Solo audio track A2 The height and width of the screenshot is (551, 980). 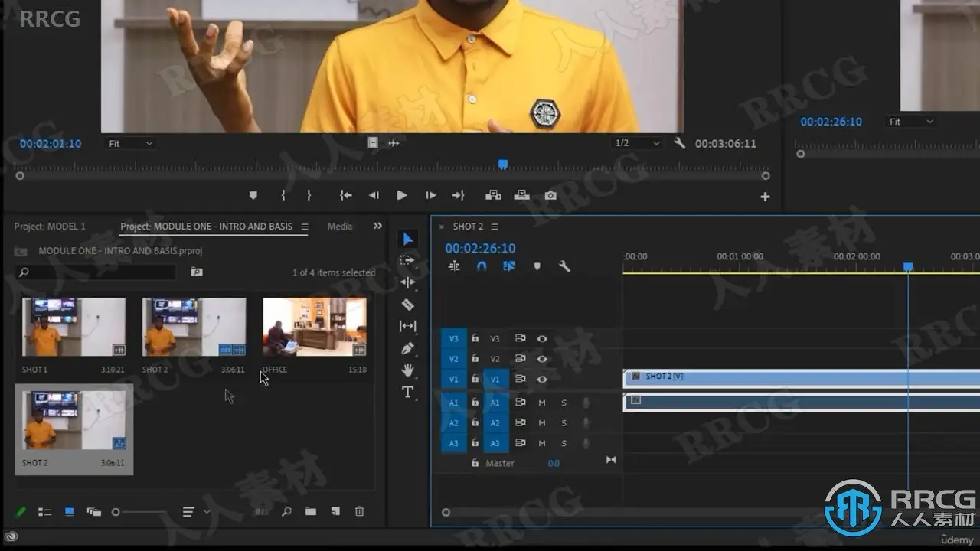pyautogui.click(x=564, y=423)
